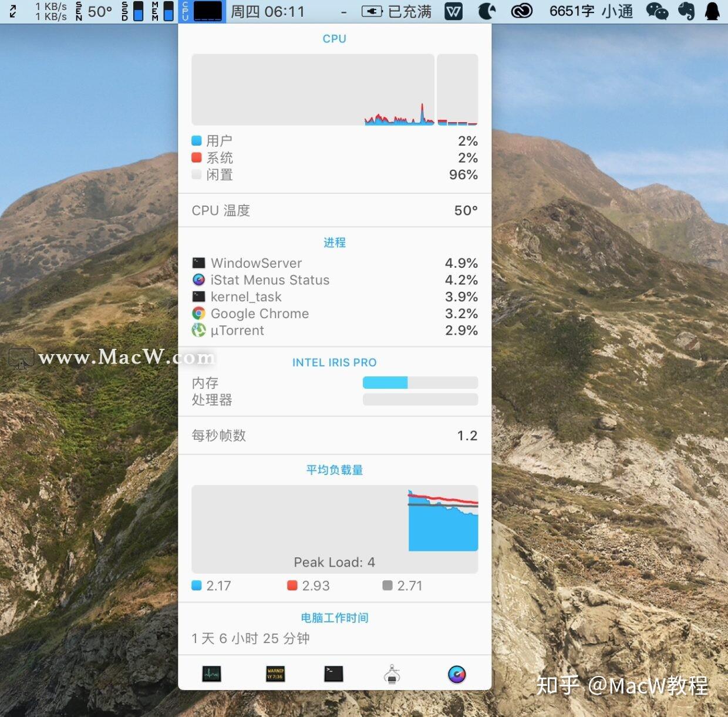Image resolution: width=728 pixels, height=717 pixels.
Task: Click the MEM memory indicator in the menu bar
Action: [162, 11]
